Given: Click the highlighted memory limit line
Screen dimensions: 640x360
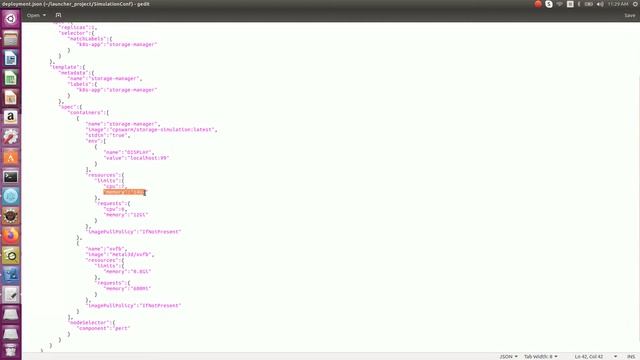Looking at the screenshot, I should click(x=124, y=192).
